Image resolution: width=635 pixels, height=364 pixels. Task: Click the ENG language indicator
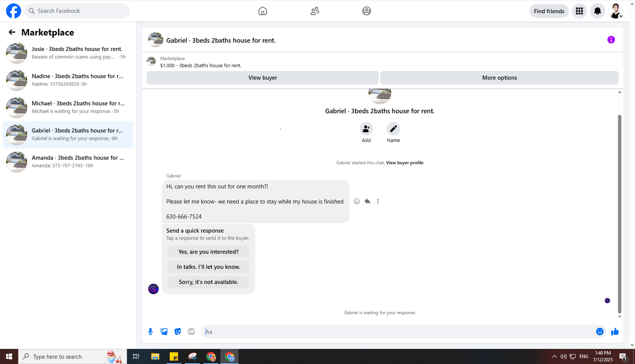click(584, 356)
